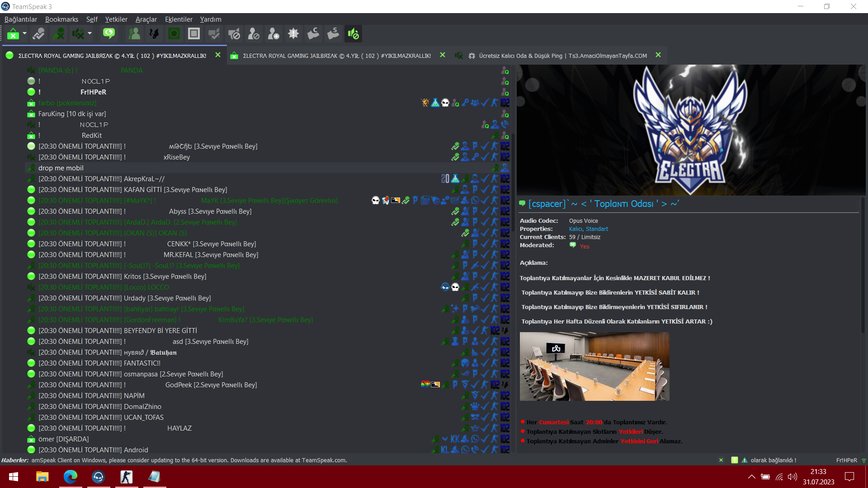Open the green chat bubble toolbar icon

(109, 34)
